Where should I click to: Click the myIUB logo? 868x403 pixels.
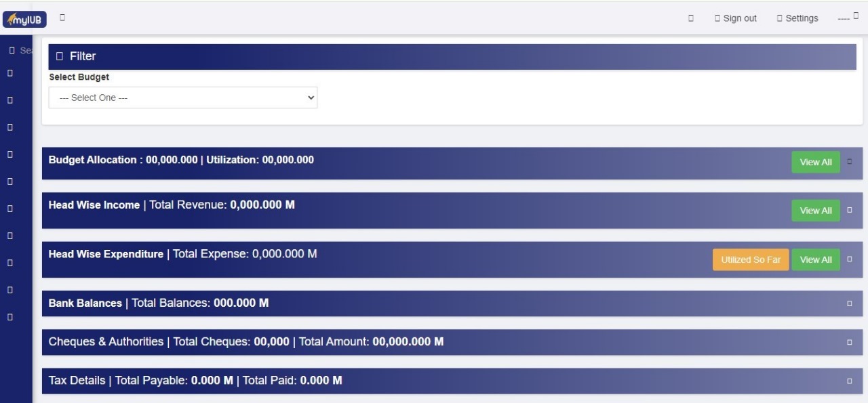click(x=25, y=20)
